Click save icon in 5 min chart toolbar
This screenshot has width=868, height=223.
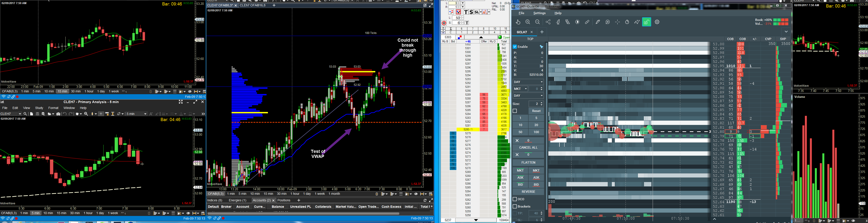click(x=37, y=114)
